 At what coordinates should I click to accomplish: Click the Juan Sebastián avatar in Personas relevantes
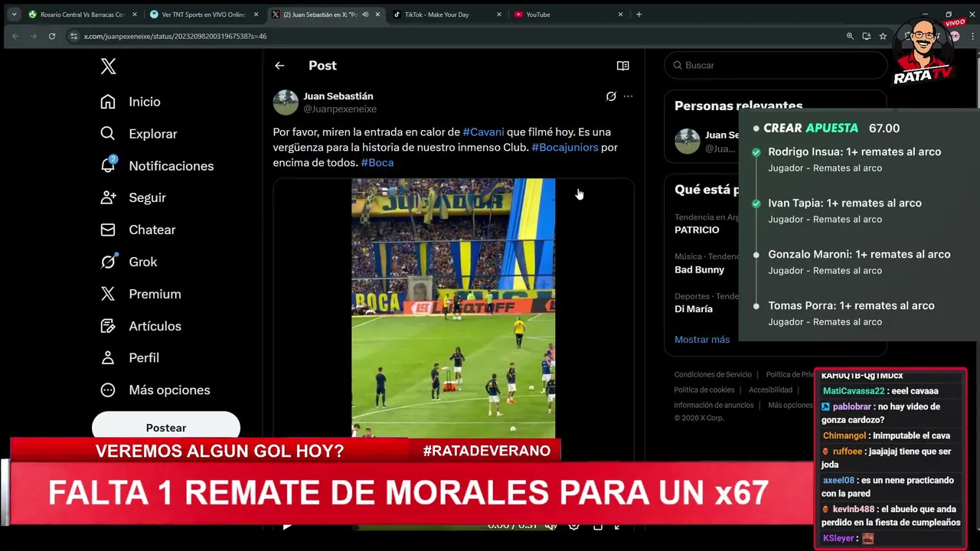pyautogui.click(x=687, y=142)
